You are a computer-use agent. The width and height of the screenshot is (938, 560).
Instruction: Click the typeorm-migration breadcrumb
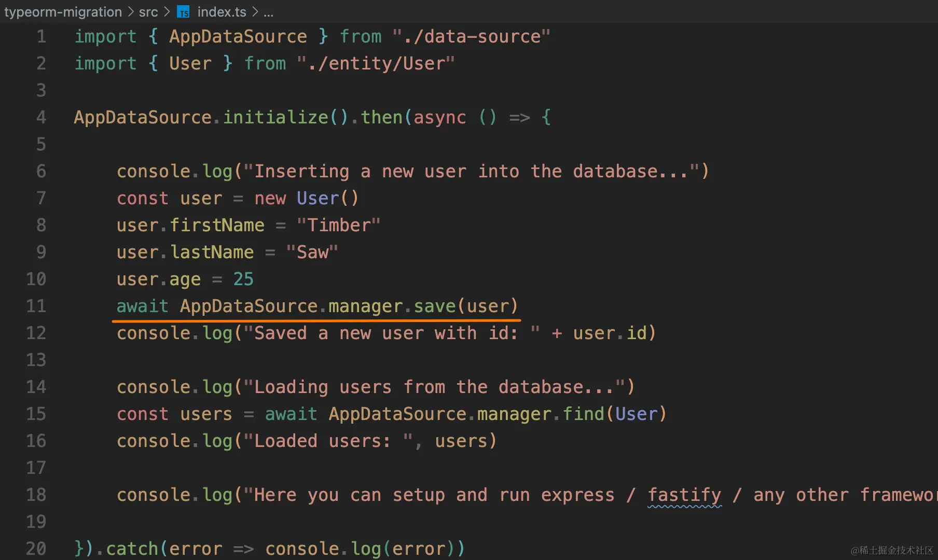[63, 11]
